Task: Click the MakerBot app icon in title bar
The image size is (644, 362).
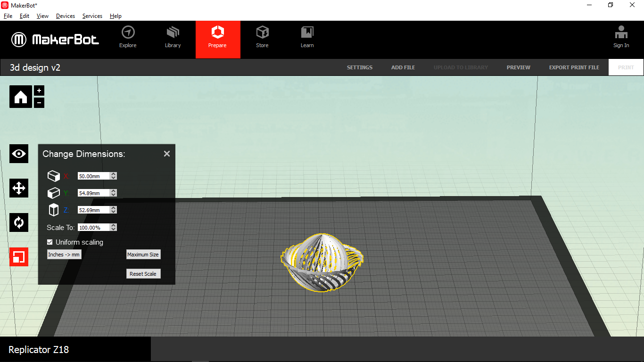Action: (5, 5)
